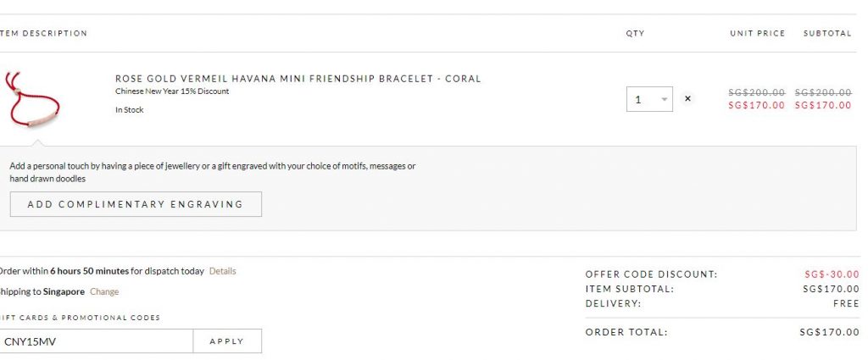
Task: Click the FREE delivery value
Action: [846, 303]
